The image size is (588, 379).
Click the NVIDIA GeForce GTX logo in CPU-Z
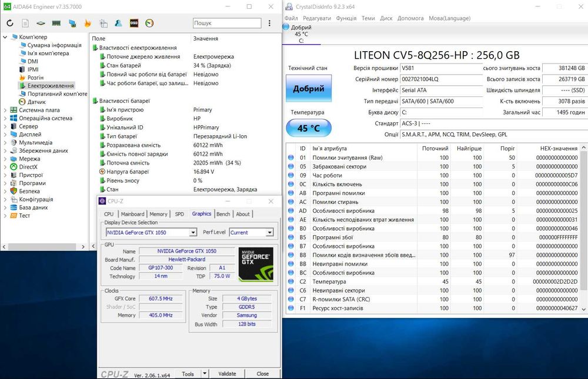(256, 264)
